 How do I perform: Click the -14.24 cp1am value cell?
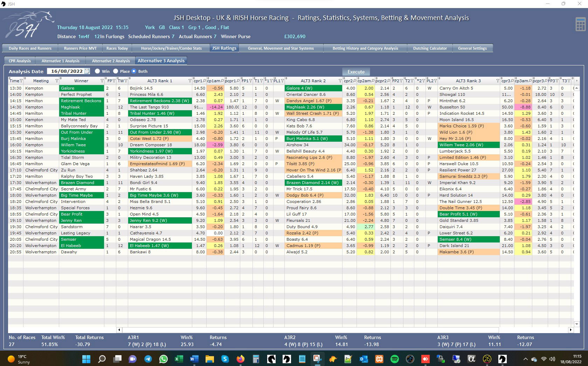coord(215,107)
